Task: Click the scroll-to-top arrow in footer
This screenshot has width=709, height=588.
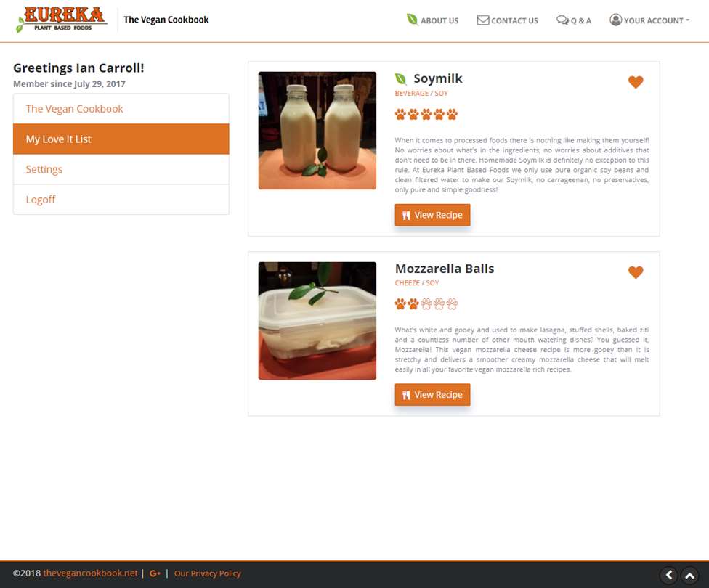Action: click(x=689, y=576)
